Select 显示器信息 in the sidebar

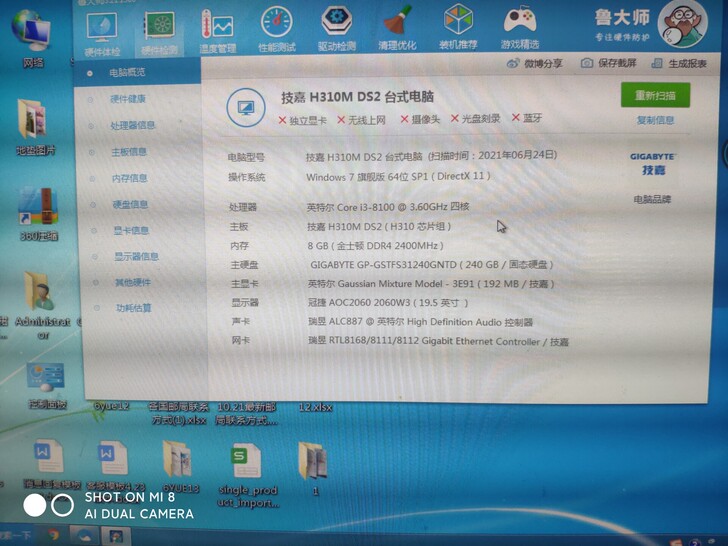tap(136, 256)
